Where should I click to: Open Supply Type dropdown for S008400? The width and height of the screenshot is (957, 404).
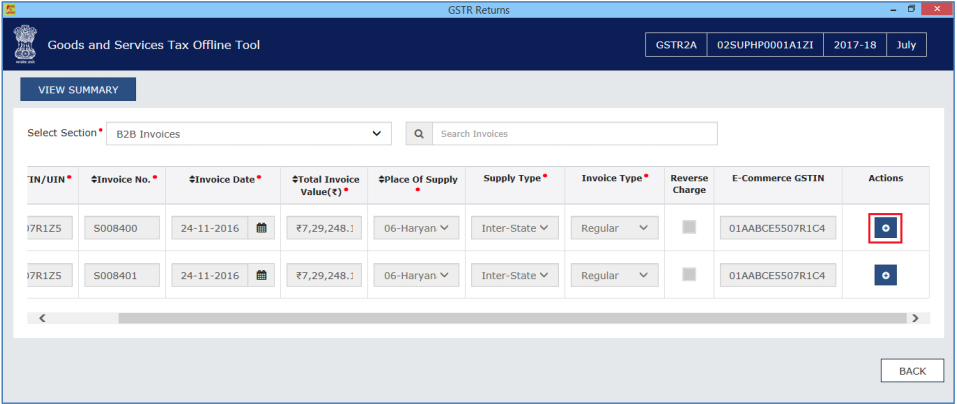515,228
